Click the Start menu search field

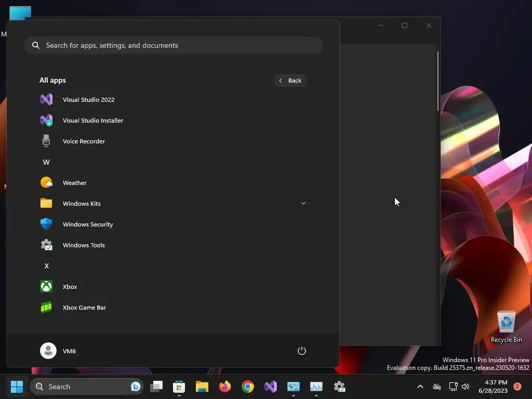click(173, 45)
